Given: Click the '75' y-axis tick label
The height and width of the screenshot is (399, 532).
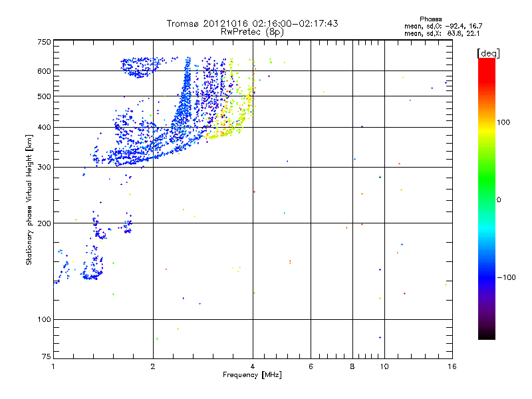Looking at the screenshot, I should (47, 356).
